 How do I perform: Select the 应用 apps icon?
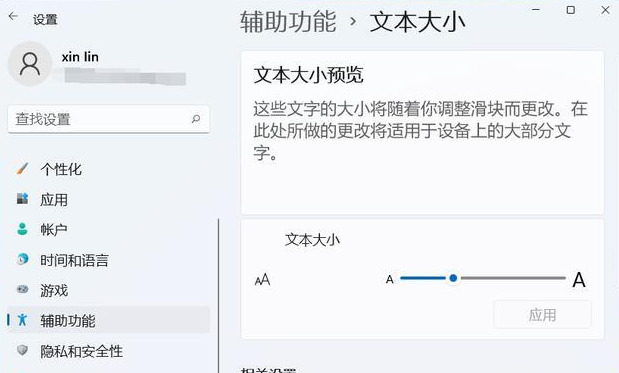click(x=23, y=199)
